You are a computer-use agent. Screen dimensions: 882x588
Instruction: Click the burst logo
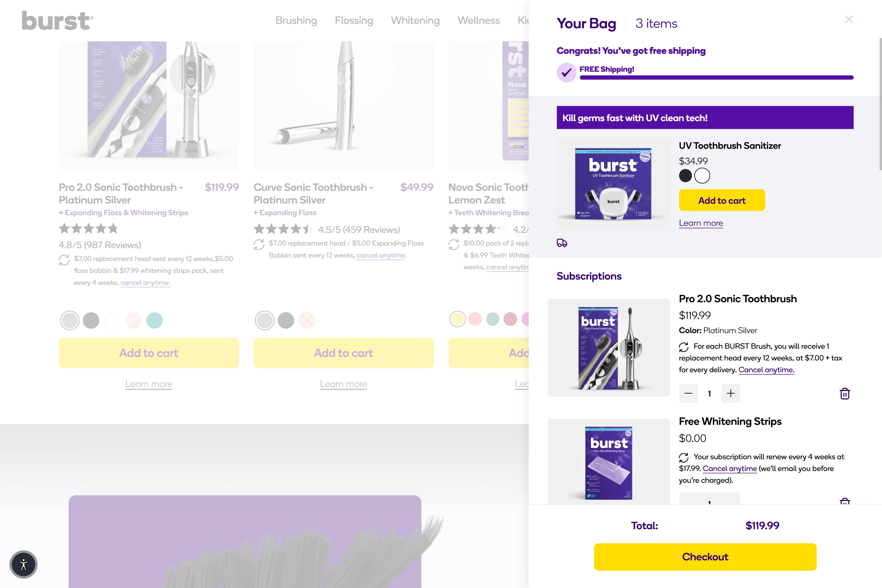pyautogui.click(x=57, y=21)
